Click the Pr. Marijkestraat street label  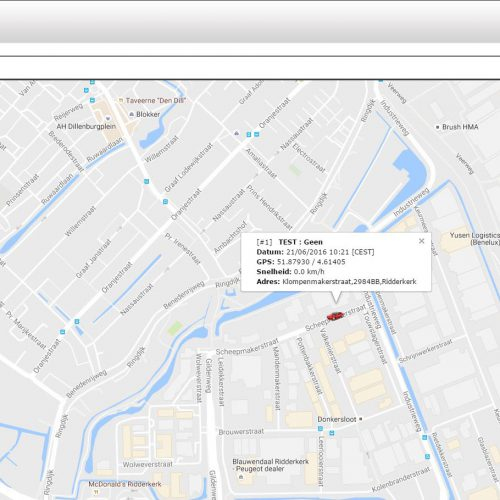(26, 330)
